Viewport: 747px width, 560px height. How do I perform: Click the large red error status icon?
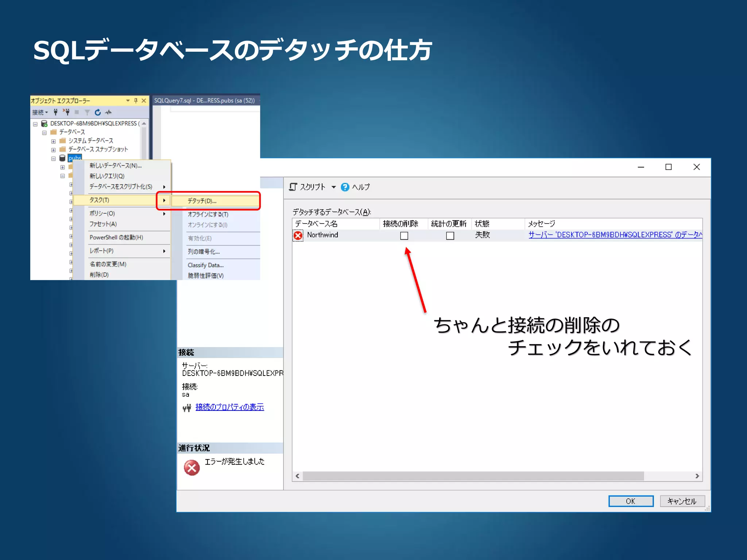point(192,468)
